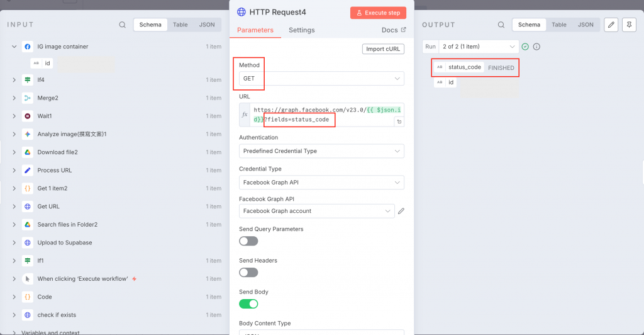The width and height of the screenshot is (644, 335).
Task: Expand the Download file2 node
Action: pos(14,152)
